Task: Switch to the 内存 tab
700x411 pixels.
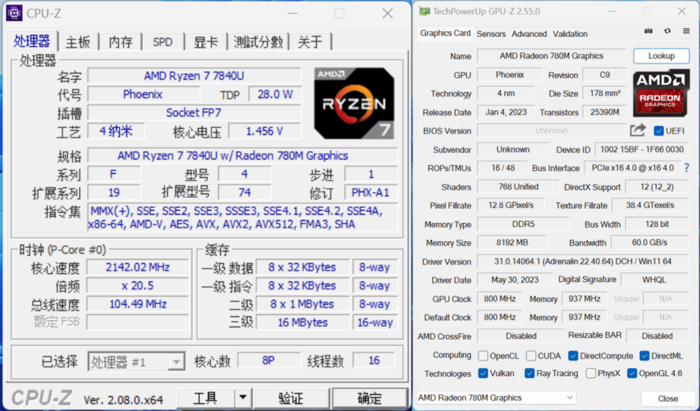Action: [120, 42]
